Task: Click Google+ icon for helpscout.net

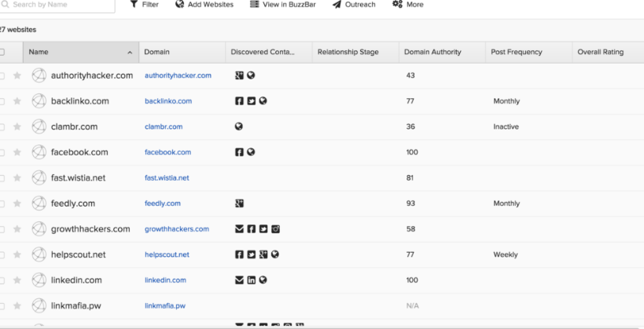Action: click(263, 254)
